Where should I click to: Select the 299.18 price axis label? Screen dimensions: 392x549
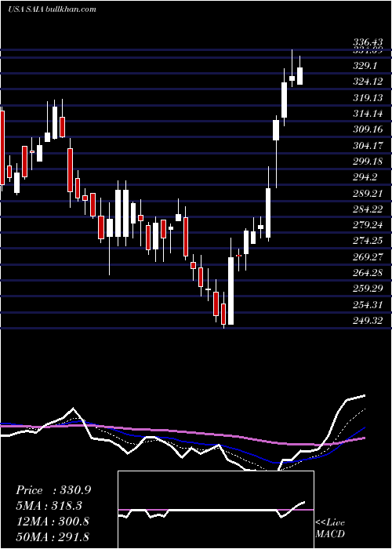coord(368,162)
